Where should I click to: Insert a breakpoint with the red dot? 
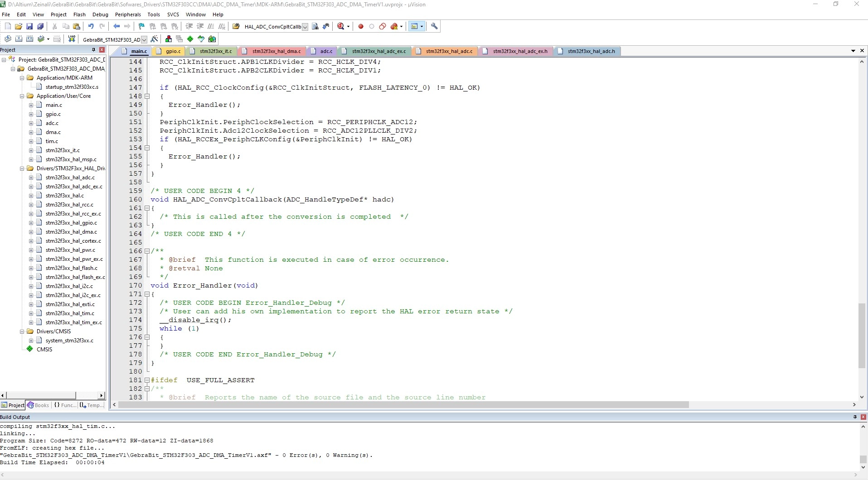click(361, 26)
